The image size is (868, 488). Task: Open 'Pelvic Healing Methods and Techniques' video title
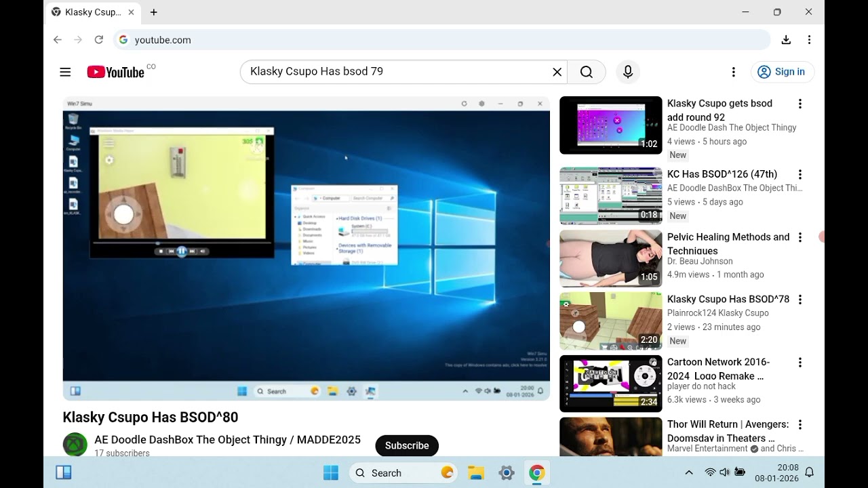(728, 243)
